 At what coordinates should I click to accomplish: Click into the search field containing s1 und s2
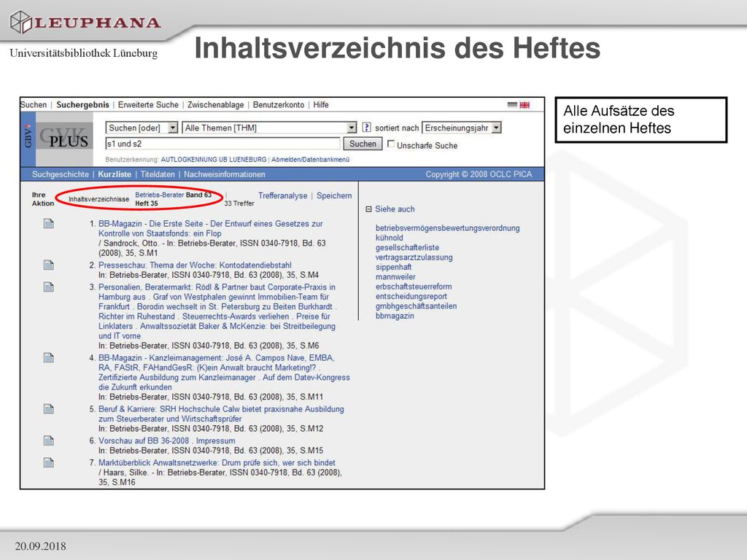[x=223, y=144]
